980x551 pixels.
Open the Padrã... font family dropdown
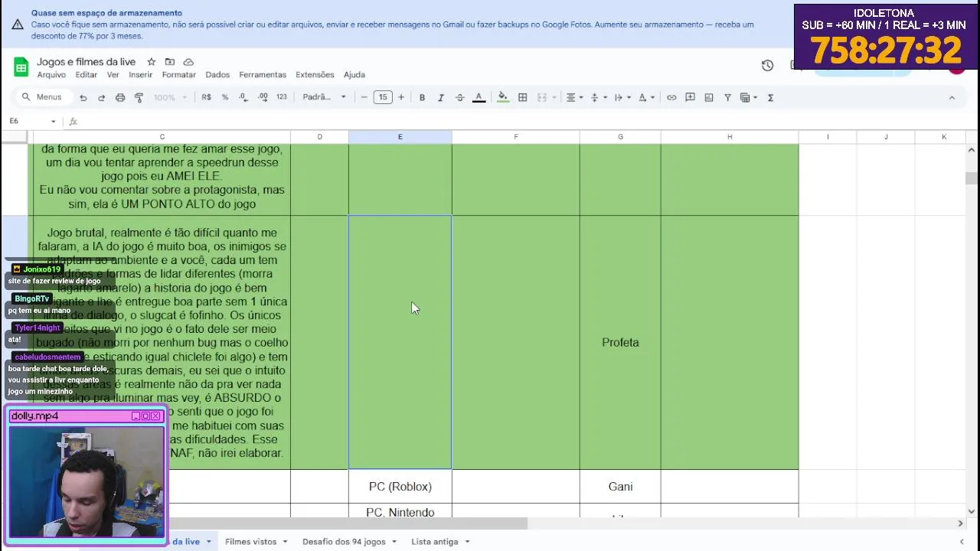[324, 97]
